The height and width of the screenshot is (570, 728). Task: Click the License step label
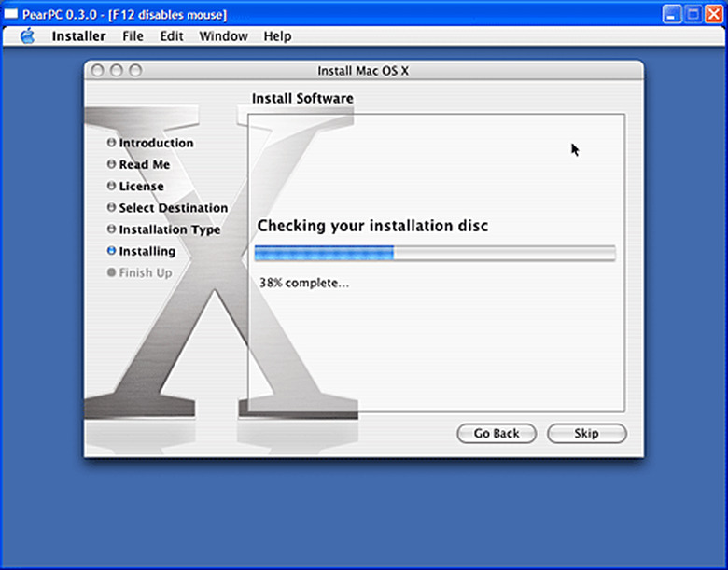(141, 187)
